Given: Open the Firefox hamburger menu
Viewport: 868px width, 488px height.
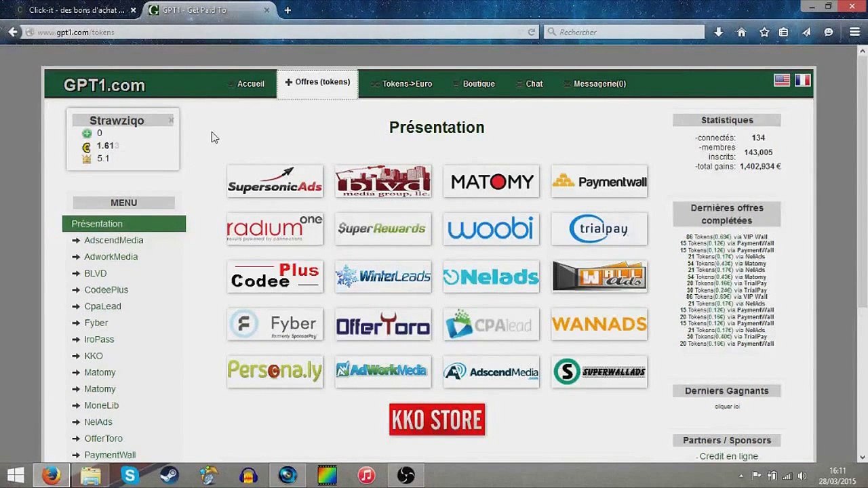Looking at the screenshot, I should coord(854,32).
